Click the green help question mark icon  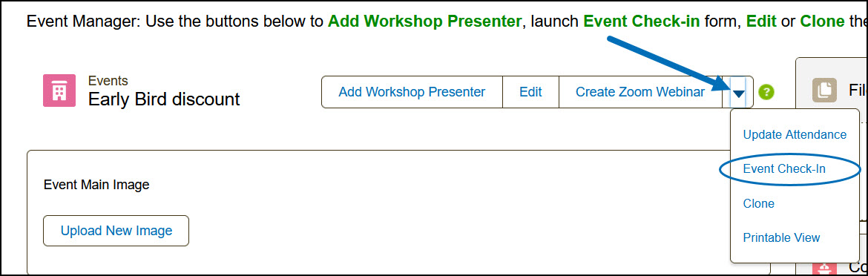pos(766,92)
